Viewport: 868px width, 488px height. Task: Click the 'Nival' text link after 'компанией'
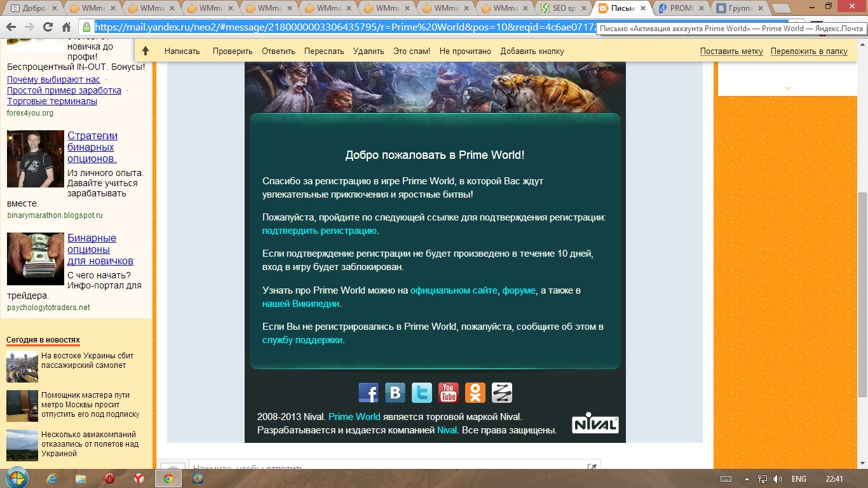click(x=447, y=430)
